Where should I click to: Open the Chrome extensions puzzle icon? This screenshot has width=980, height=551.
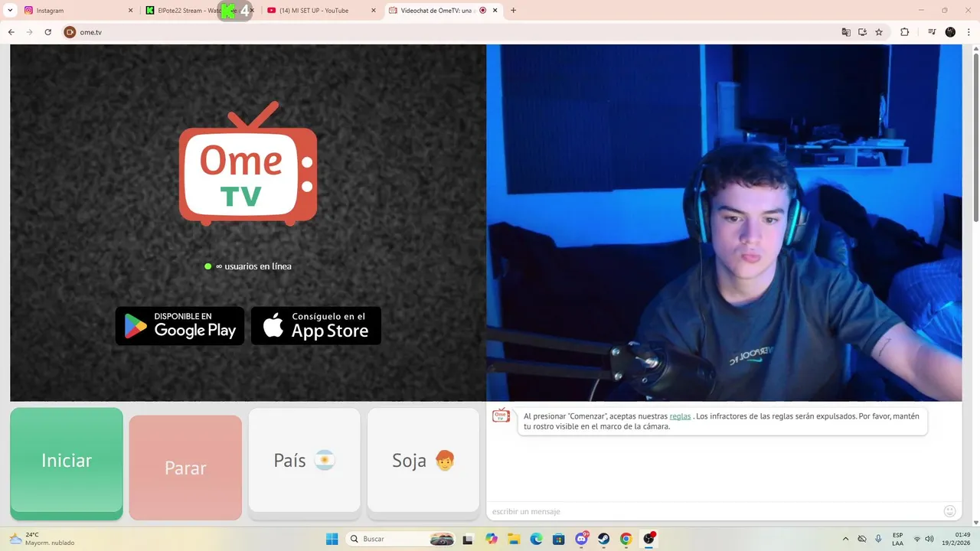(x=904, y=32)
